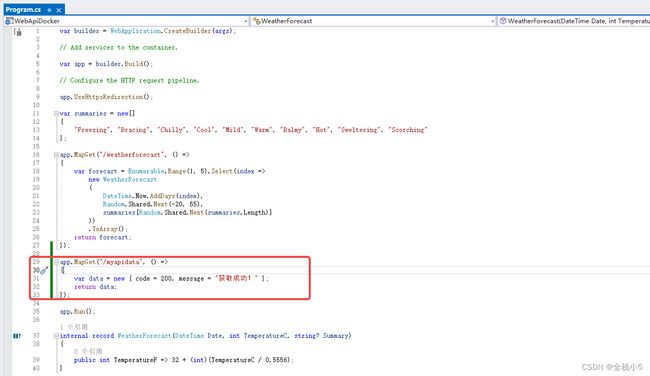Click the '.ToArray();' call

click(x=108, y=229)
